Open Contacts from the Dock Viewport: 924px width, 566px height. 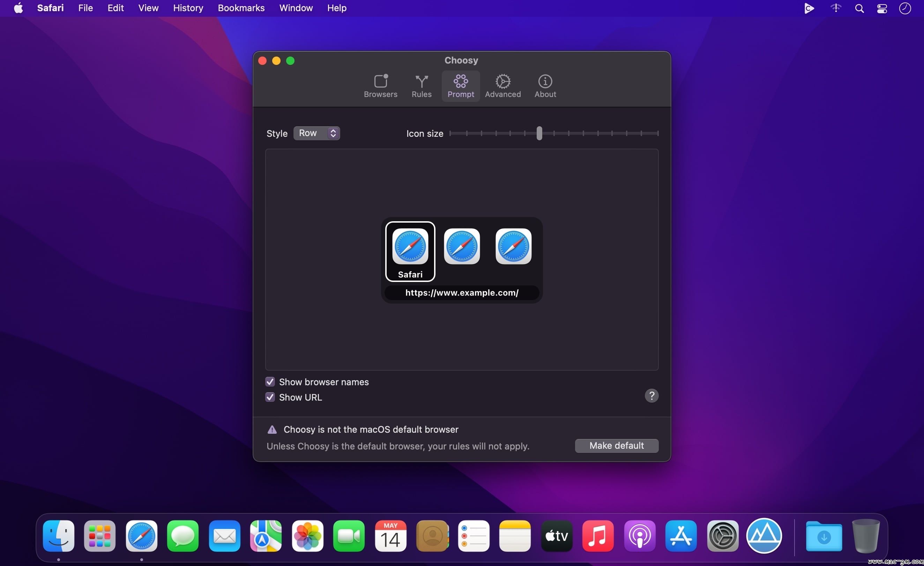tap(432, 536)
